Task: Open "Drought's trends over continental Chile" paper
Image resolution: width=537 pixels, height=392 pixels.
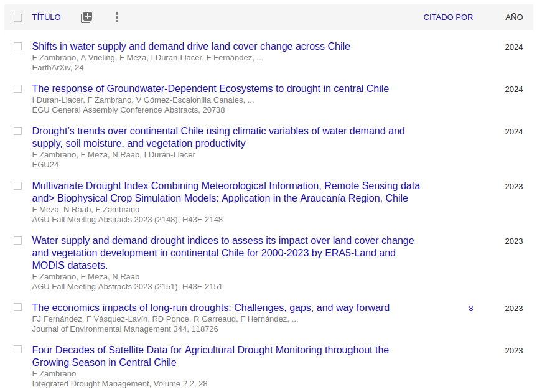Action: point(218,131)
